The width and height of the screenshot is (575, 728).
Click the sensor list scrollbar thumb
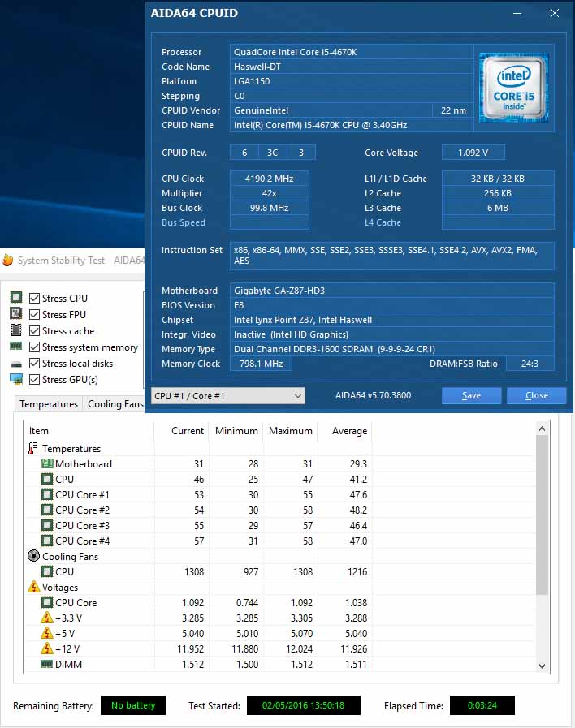[x=542, y=515]
